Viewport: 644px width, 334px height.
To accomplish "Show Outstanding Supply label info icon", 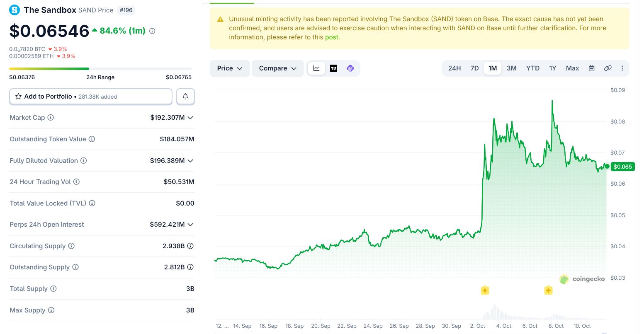I will click(x=75, y=267).
